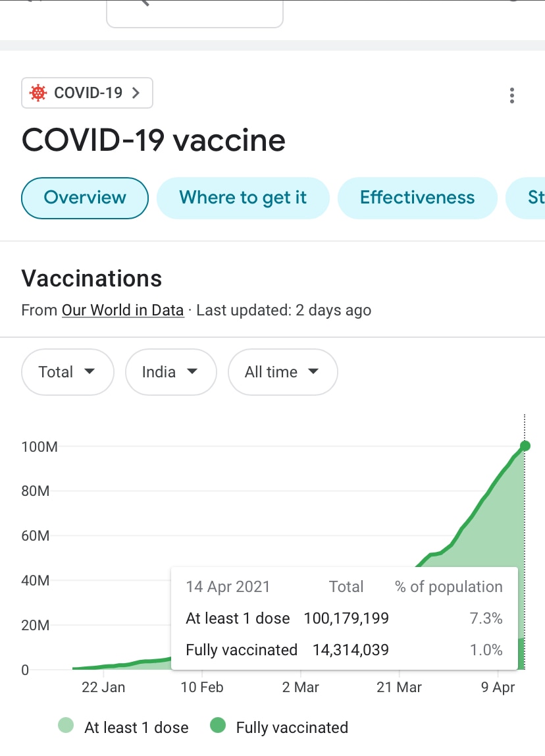545x756 pixels.
Task: Open the Total metric dropdown
Action: pyautogui.click(x=67, y=372)
